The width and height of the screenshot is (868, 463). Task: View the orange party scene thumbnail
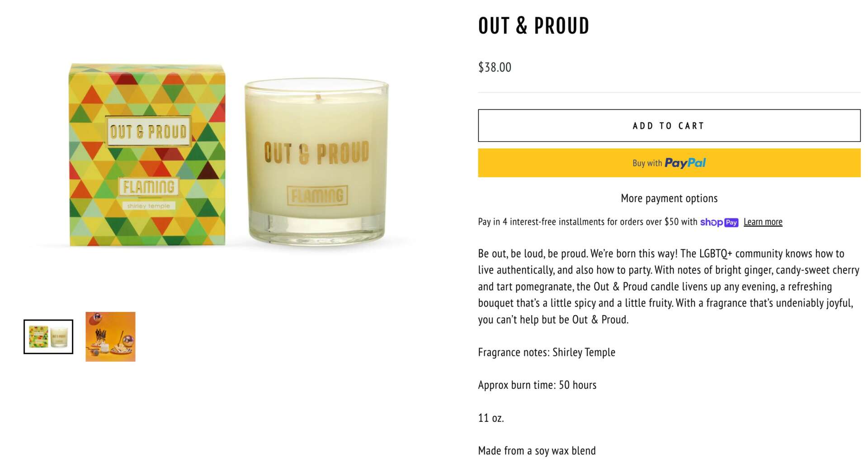(110, 337)
